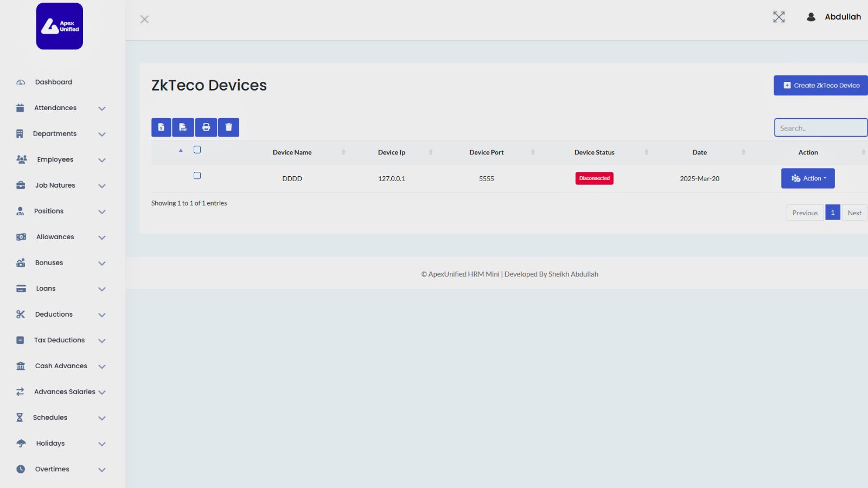868x488 pixels.
Task: Expand Departments chevron
Action: click(x=101, y=134)
